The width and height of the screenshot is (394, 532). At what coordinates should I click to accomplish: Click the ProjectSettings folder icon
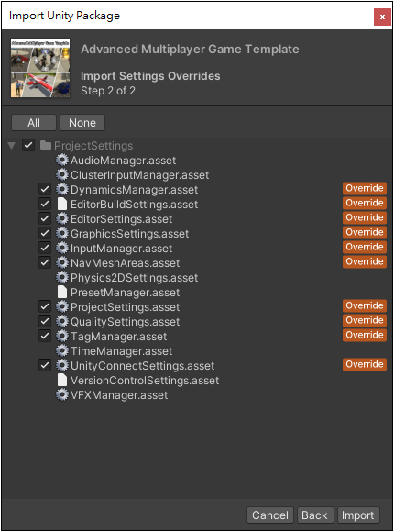point(46,145)
